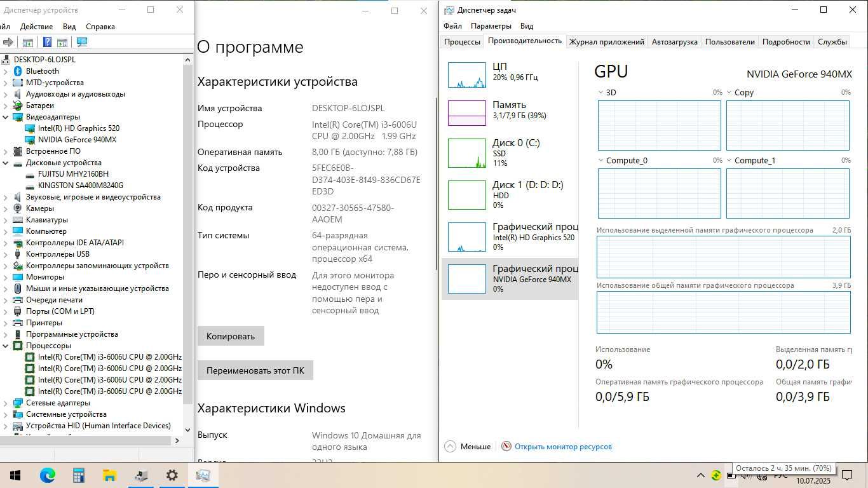Expand the Порты (COM и LPT) node
The width and height of the screenshot is (868, 488).
pyautogui.click(x=6, y=311)
